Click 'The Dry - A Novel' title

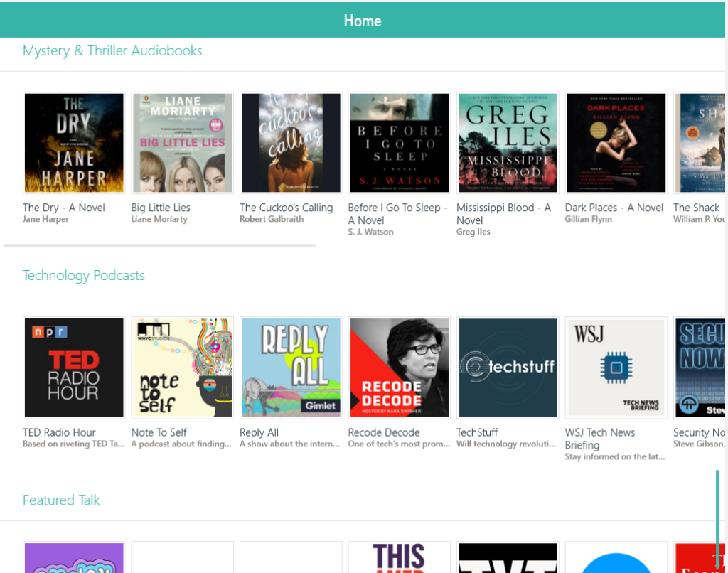click(64, 208)
